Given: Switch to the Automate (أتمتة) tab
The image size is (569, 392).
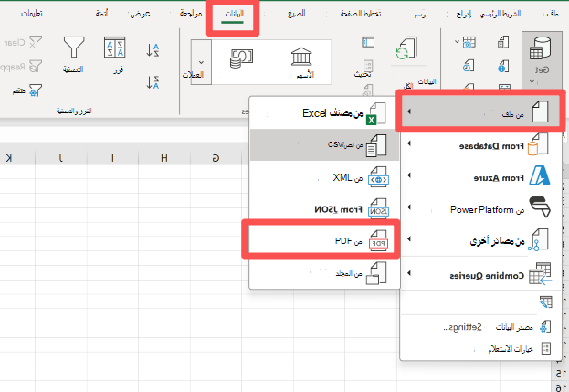Looking at the screenshot, I should coord(101,14).
